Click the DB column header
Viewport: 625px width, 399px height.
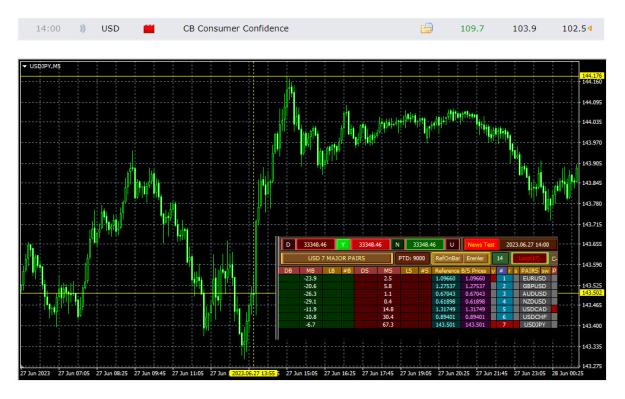coord(288,271)
